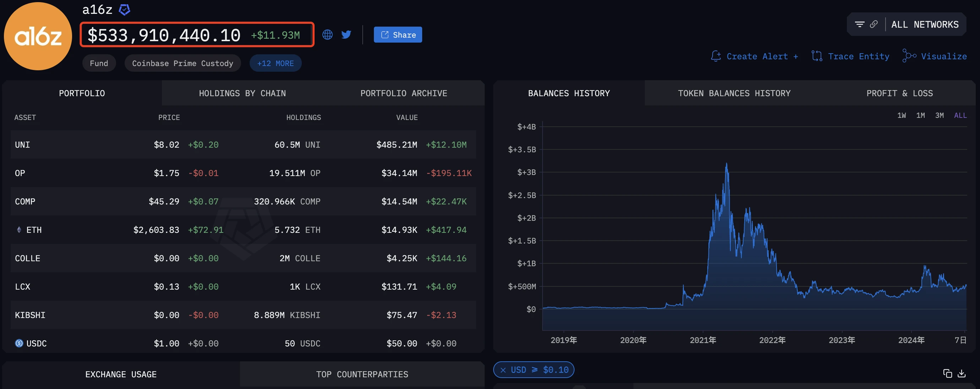Image resolution: width=980 pixels, height=389 pixels.
Task: Expand the +12 MORE tags
Action: click(275, 63)
